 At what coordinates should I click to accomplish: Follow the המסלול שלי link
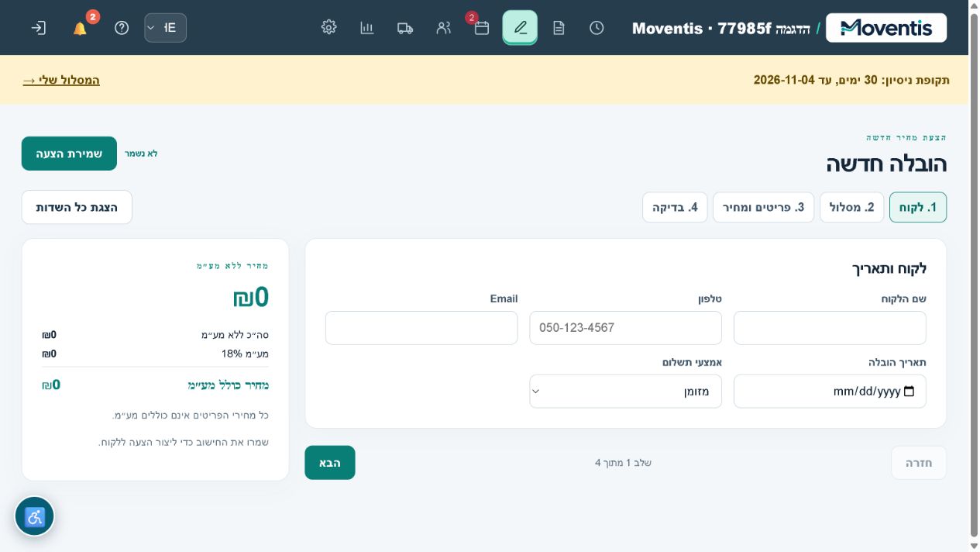(x=61, y=80)
